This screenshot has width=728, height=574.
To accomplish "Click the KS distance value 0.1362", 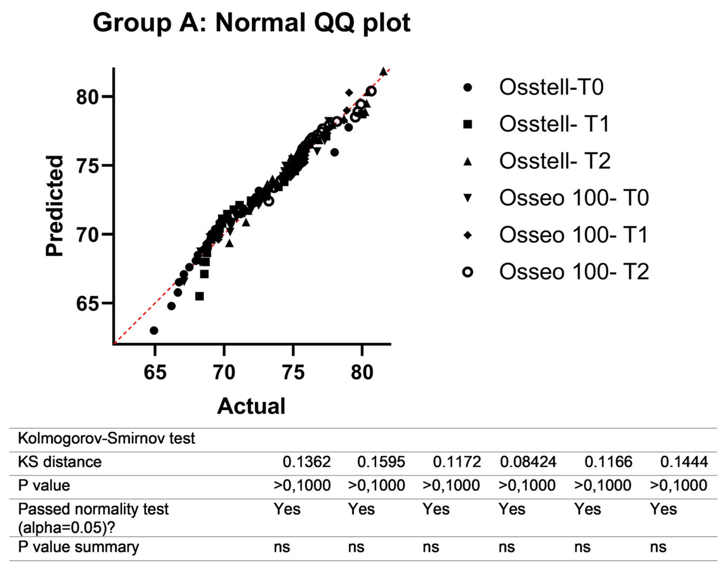I will tap(306, 462).
